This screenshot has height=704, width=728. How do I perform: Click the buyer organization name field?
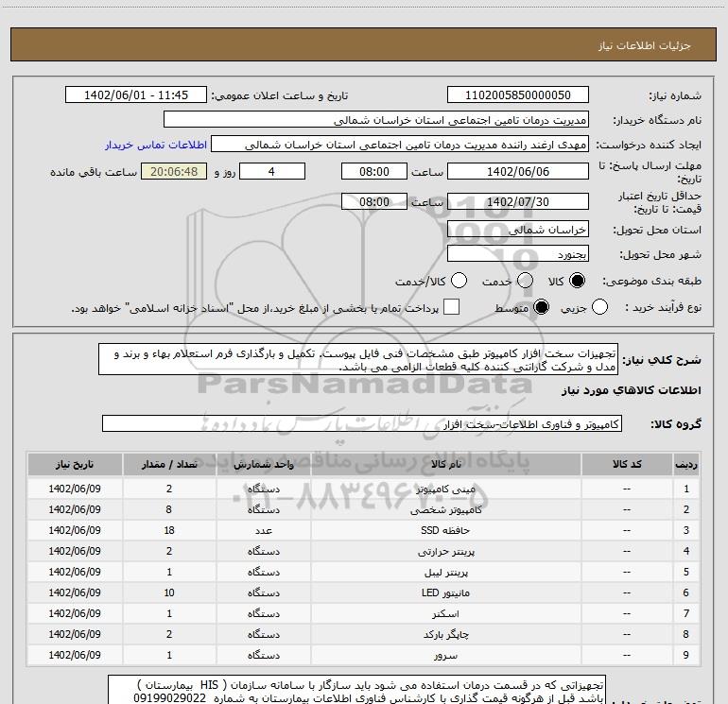pyautogui.click(x=376, y=120)
